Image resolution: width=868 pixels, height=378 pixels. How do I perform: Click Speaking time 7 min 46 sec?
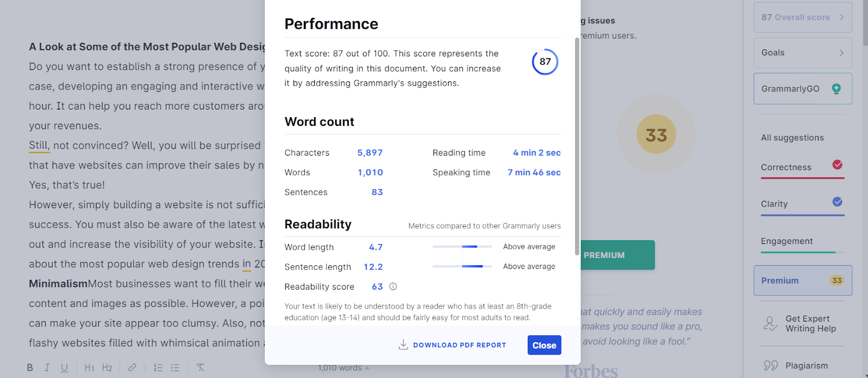[534, 172]
